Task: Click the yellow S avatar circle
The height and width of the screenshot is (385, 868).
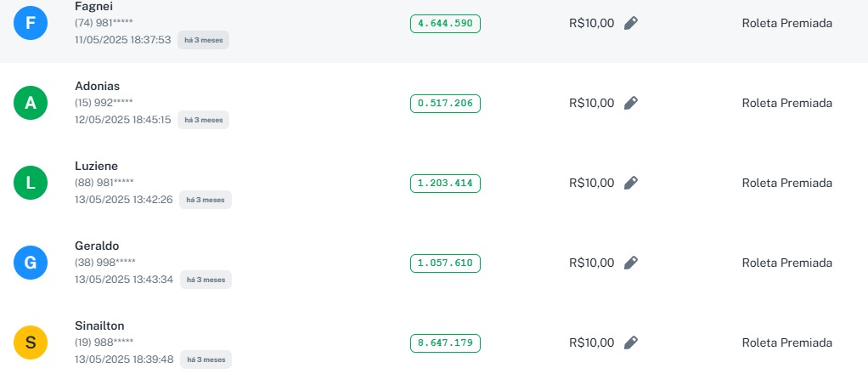Action: (31, 343)
